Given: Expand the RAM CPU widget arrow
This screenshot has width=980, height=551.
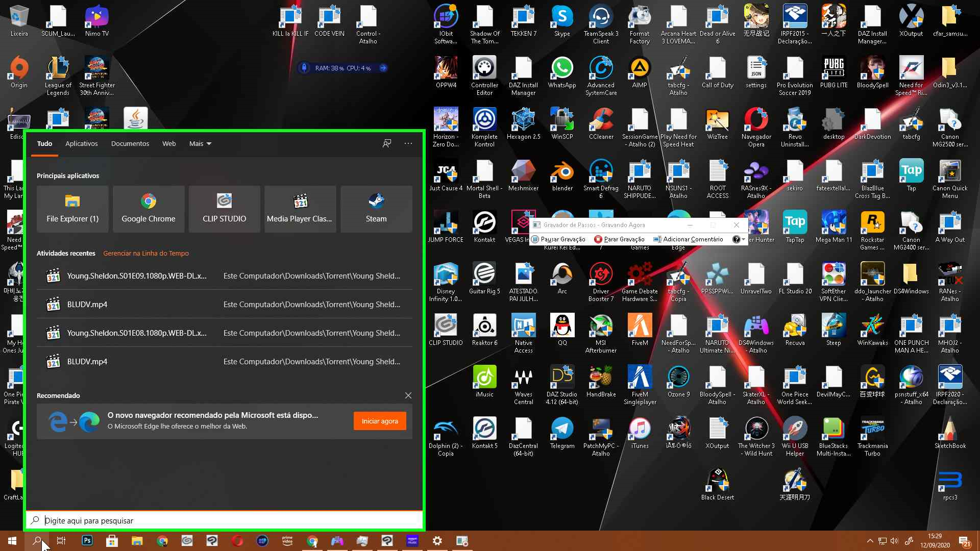Looking at the screenshot, I should tap(383, 68).
